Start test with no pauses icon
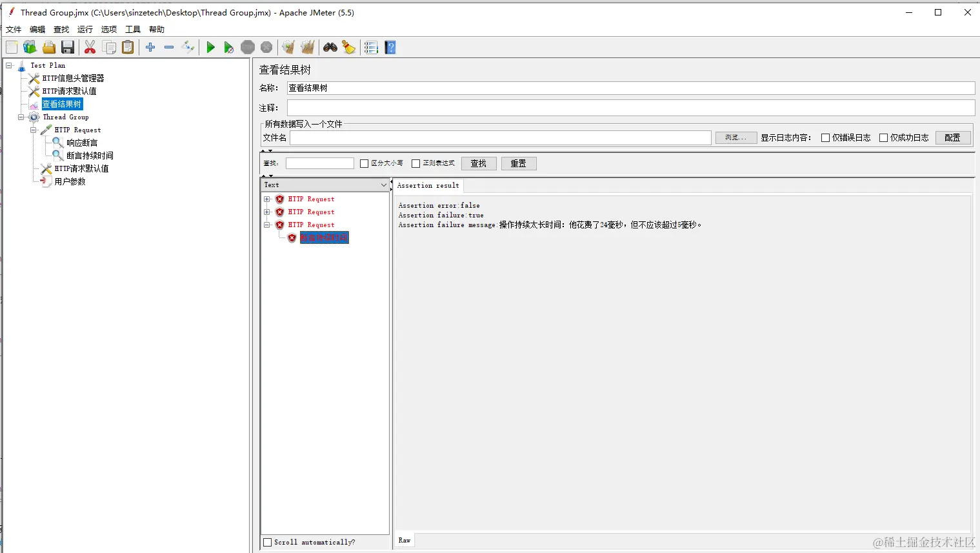This screenshot has height=553, width=980. pos(228,47)
